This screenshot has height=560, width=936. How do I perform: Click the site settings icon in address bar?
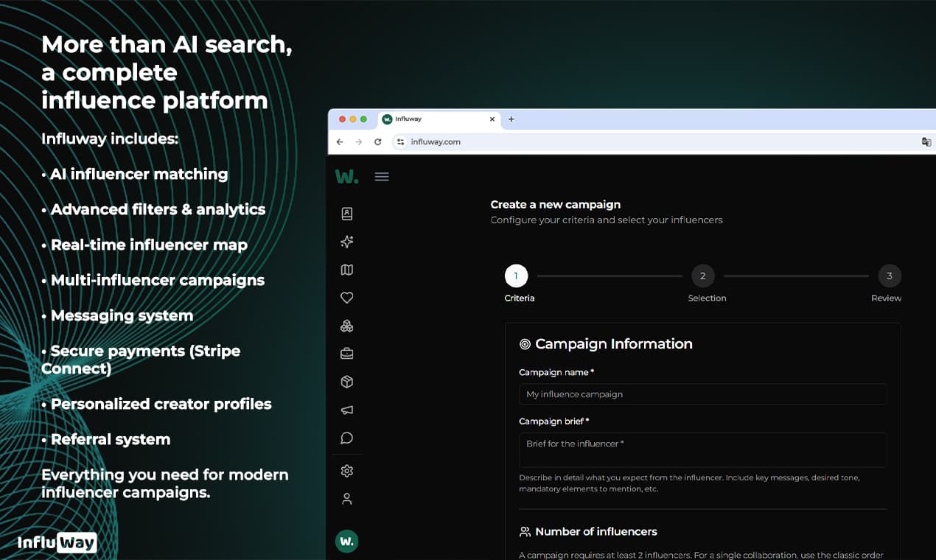[x=400, y=141]
